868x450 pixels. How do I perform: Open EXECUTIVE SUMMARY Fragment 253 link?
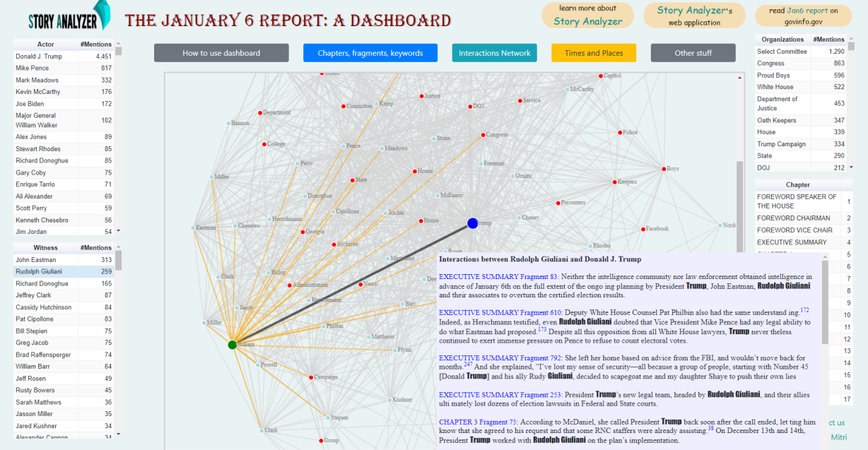tap(500, 395)
